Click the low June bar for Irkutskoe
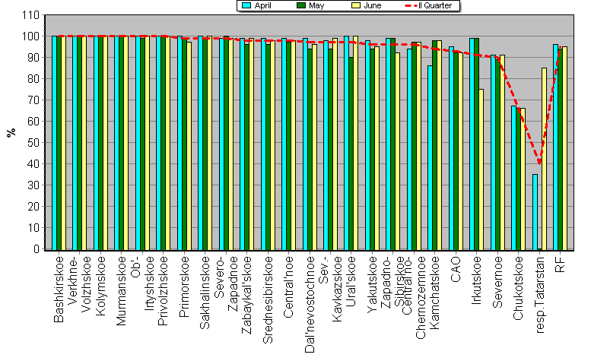The width and height of the screenshot is (591, 364). pyautogui.click(x=481, y=169)
